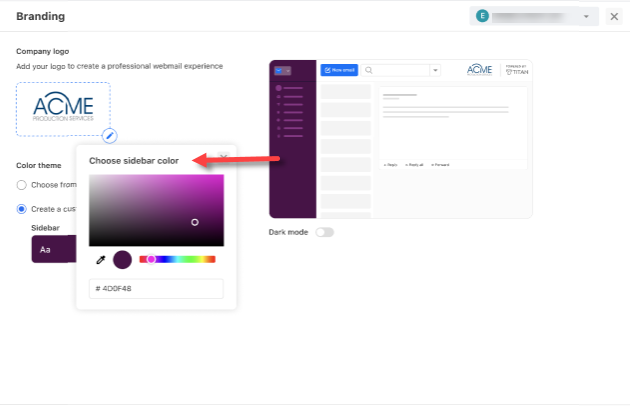Click the New email button in preview
The width and height of the screenshot is (630, 408).
point(339,70)
